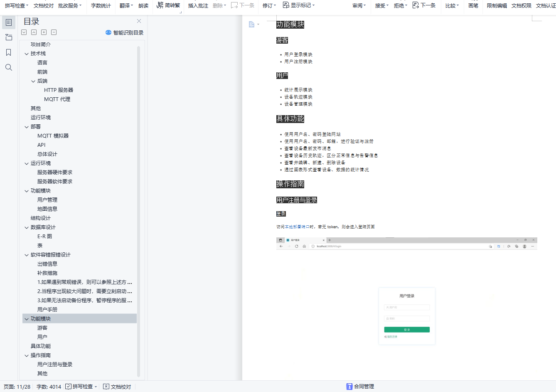
Task: Collapse the 软件容错报错设计 outline node
Action: (27, 255)
